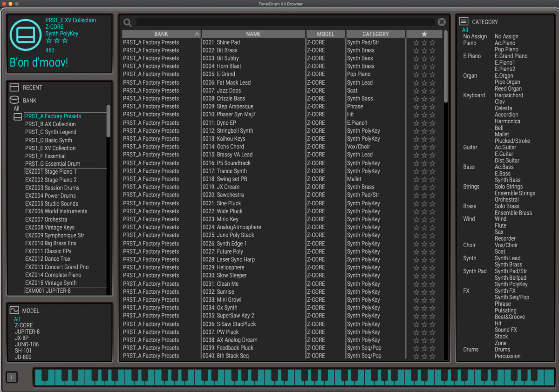Filter models by JUNO-106
Viewport: 559px width, 392px height.
[x=27, y=345]
